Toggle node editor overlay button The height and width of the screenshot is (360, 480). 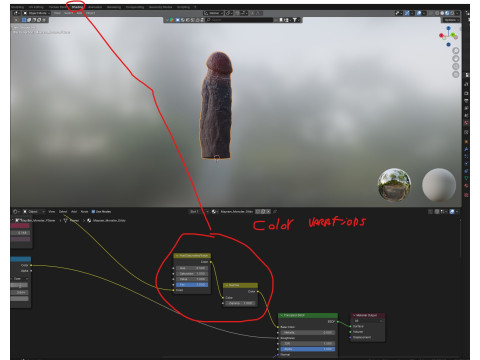452,212
